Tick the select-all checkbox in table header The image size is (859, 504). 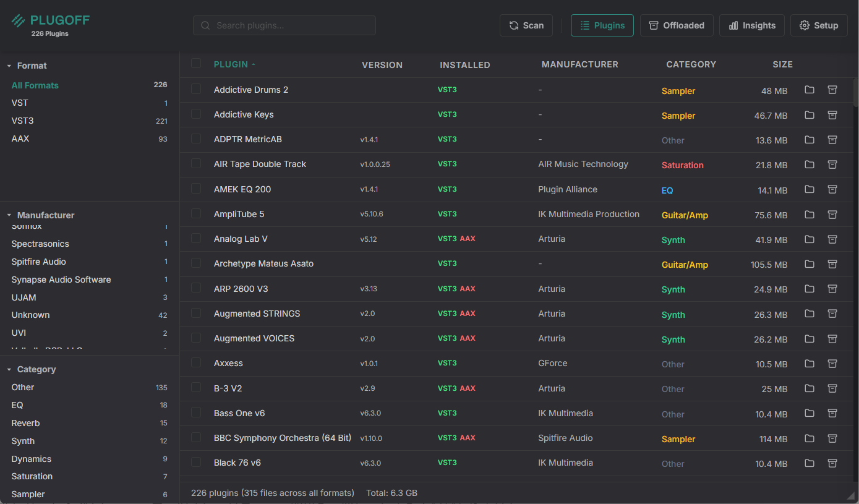click(196, 63)
